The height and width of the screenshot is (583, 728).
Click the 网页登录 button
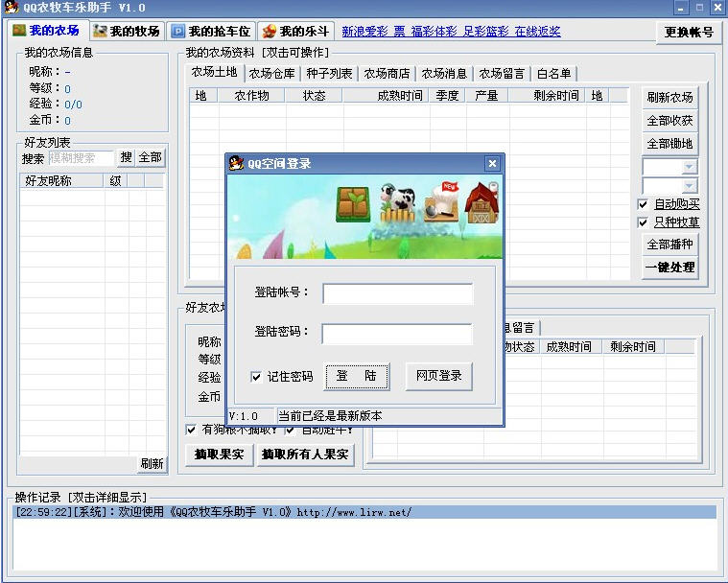438,376
